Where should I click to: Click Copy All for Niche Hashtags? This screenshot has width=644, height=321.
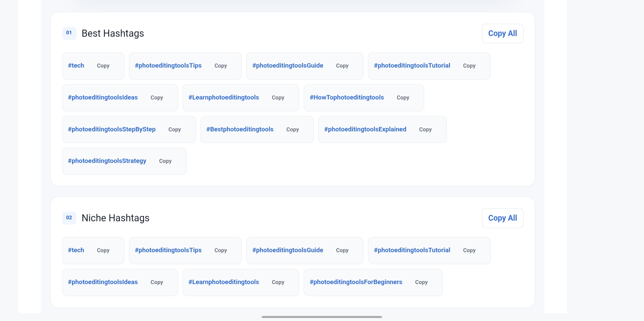point(502,218)
